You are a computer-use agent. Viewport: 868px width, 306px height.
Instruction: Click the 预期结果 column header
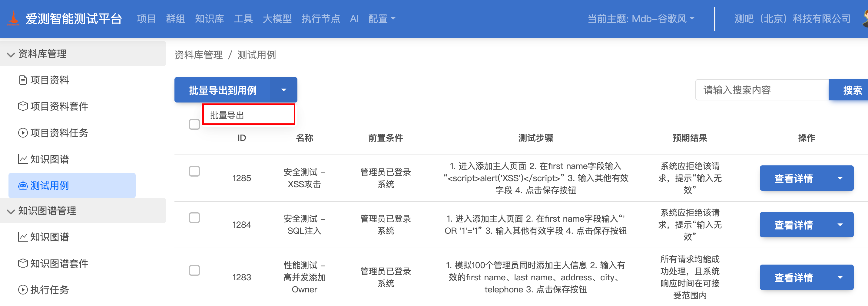690,138
